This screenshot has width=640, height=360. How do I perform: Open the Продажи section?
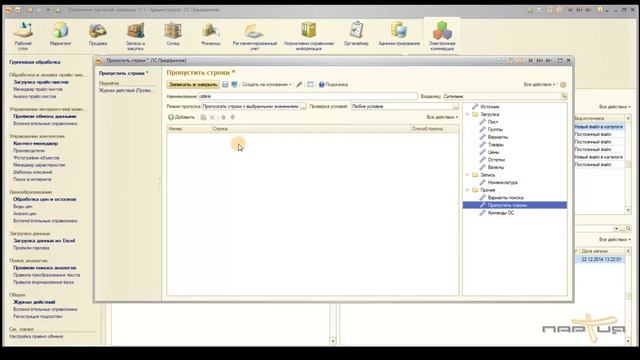point(98,34)
